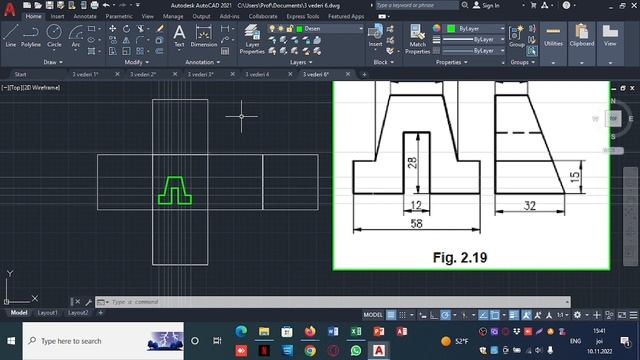Screen dimensions: 640x360
Task: Select the Polyline tool
Action: (x=31, y=36)
